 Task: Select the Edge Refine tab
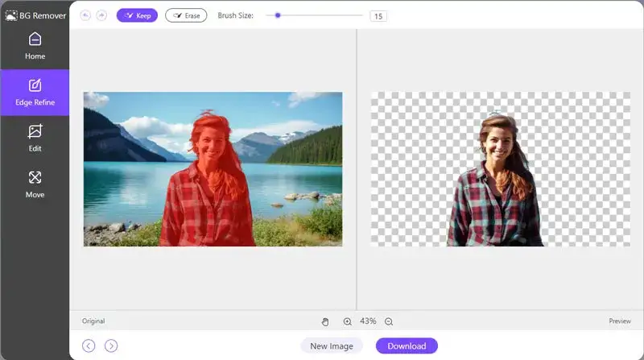tap(35, 93)
